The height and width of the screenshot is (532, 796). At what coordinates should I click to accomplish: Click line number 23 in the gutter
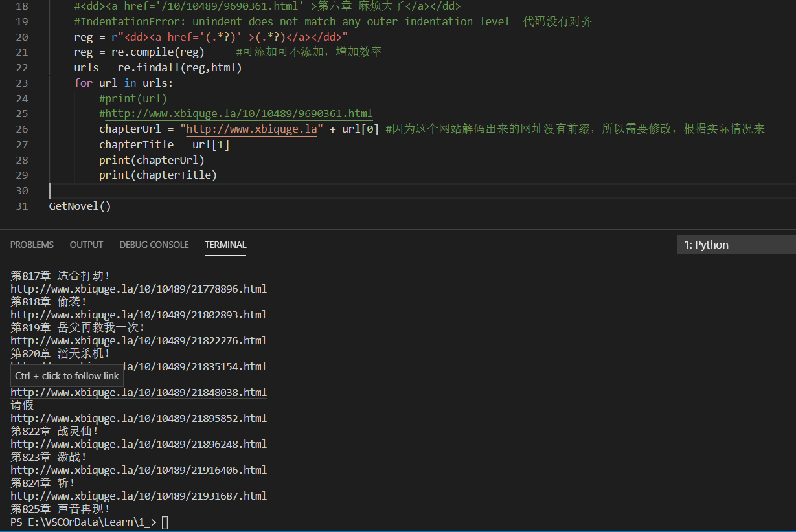pyautogui.click(x=21, y=83)
